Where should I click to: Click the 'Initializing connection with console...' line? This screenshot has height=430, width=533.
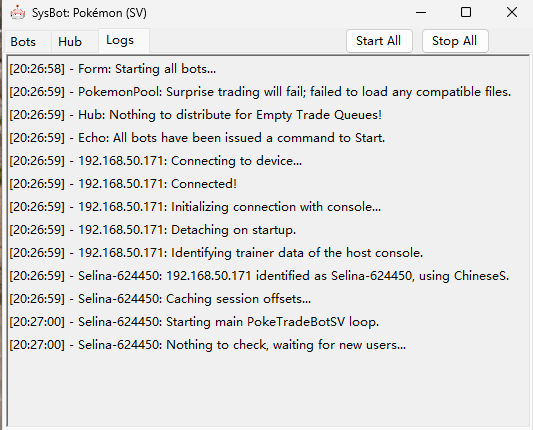pyautogui.click(x=195, y=207)
